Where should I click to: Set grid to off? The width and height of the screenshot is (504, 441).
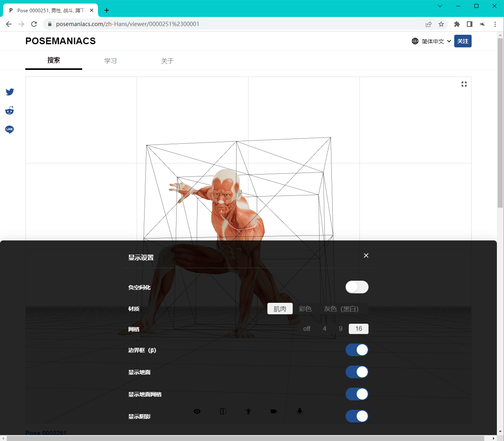[307, 329]
